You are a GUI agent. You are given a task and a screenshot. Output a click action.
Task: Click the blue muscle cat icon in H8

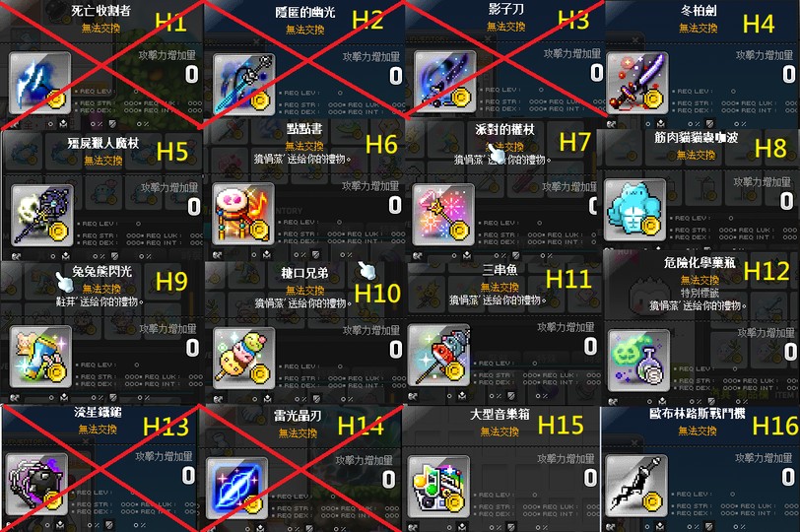634,210
